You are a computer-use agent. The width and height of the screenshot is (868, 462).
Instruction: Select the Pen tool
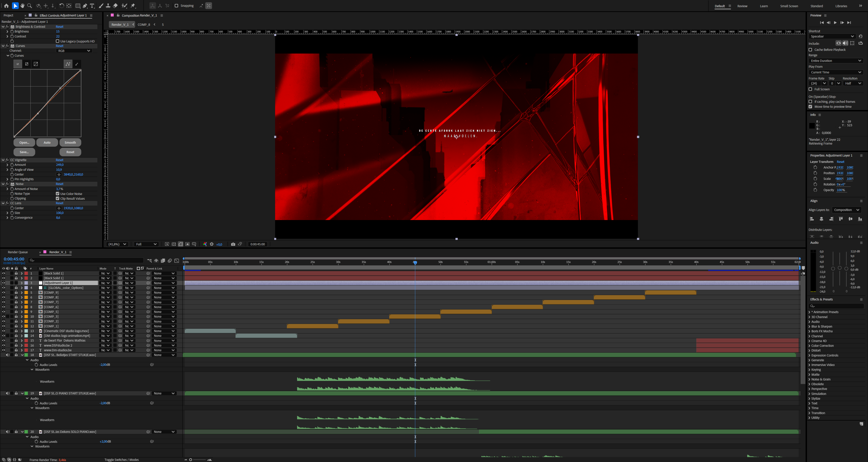click(x=85, y=6)
